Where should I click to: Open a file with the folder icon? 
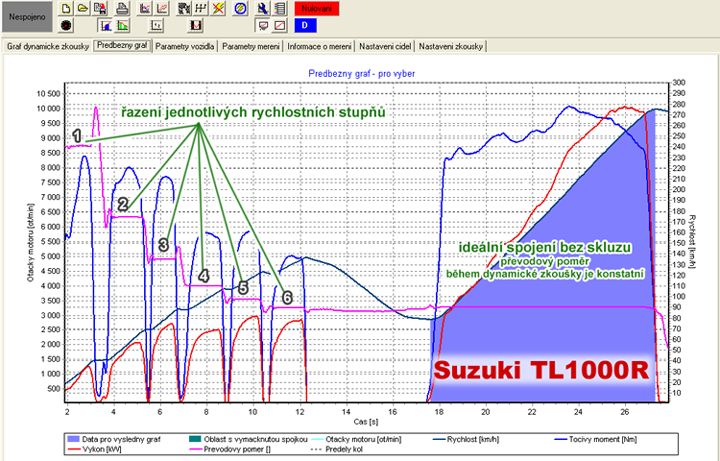click(x=83, y=8)
